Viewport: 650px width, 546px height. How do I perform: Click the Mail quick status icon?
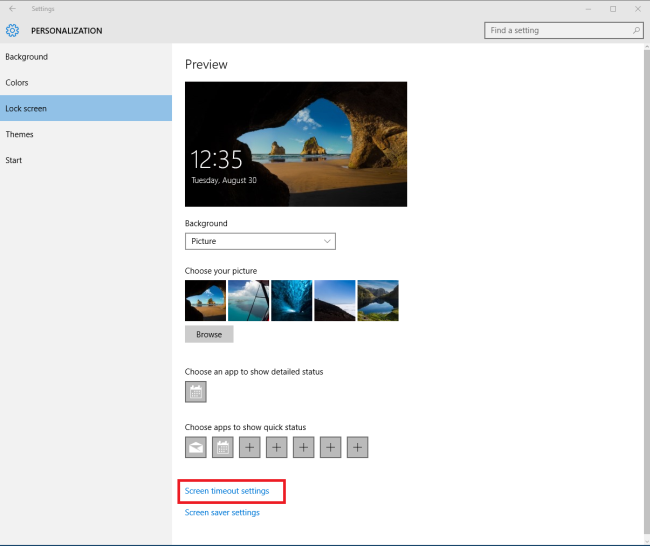click(196, 447)
